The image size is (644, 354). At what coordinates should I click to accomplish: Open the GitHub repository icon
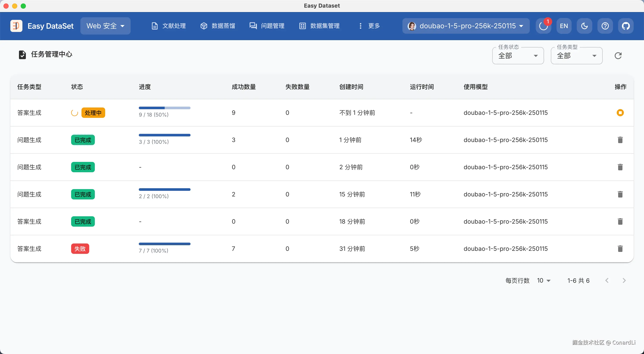(x=626, y=26)
